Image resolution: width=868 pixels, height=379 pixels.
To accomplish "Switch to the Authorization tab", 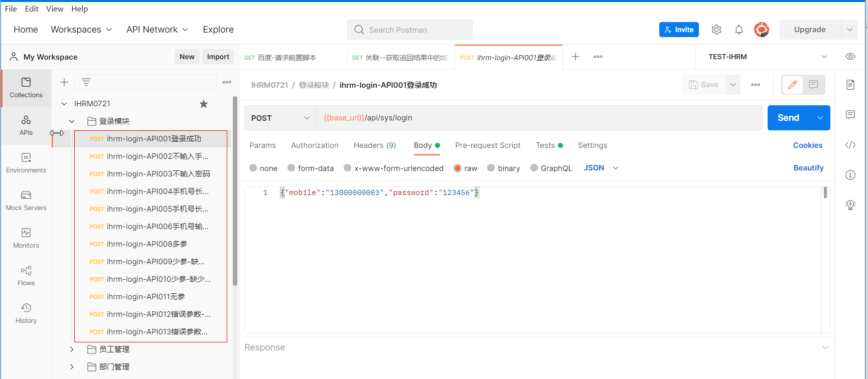I will pos(315,145).
